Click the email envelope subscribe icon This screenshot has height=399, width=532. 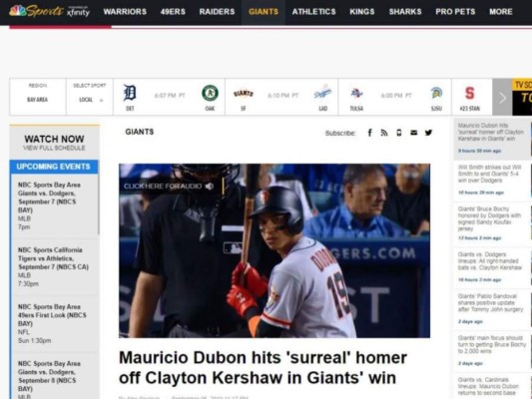click(x=413, y=133)
